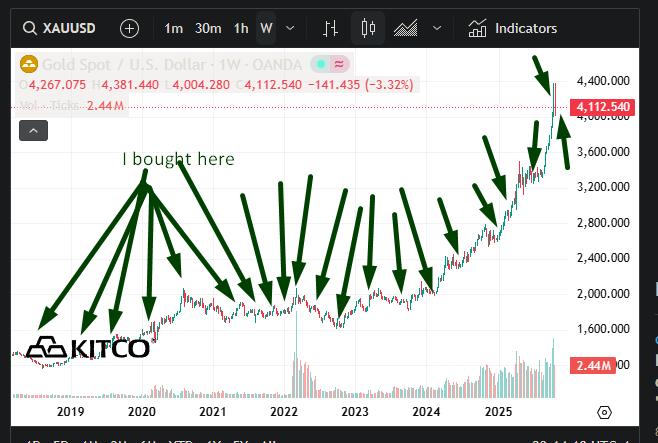Screen dimensions: 658x443
Task: Select the W weekly timeframe
Action: point(266,29)
